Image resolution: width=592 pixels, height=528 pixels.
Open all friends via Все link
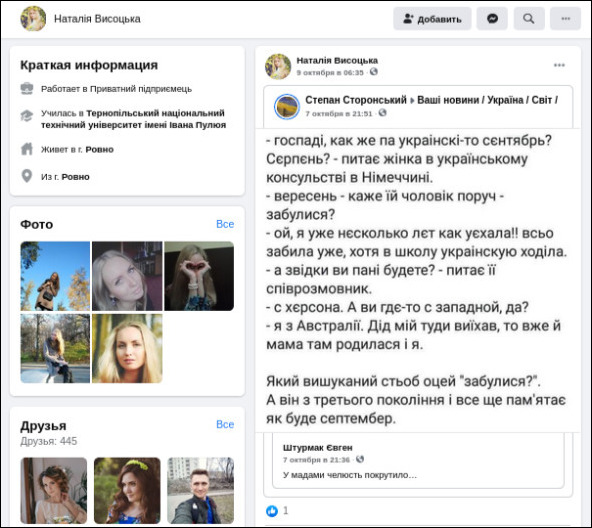[x=225, y=424]
